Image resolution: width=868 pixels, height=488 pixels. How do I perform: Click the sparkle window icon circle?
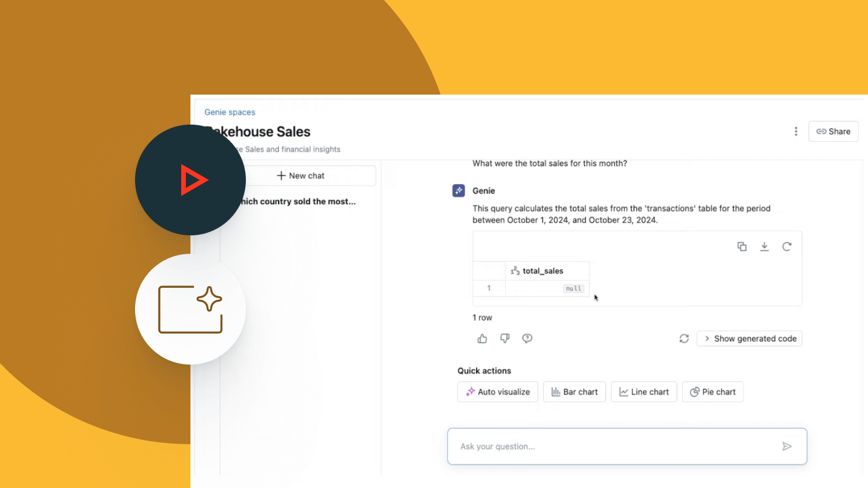pos(190,309)
